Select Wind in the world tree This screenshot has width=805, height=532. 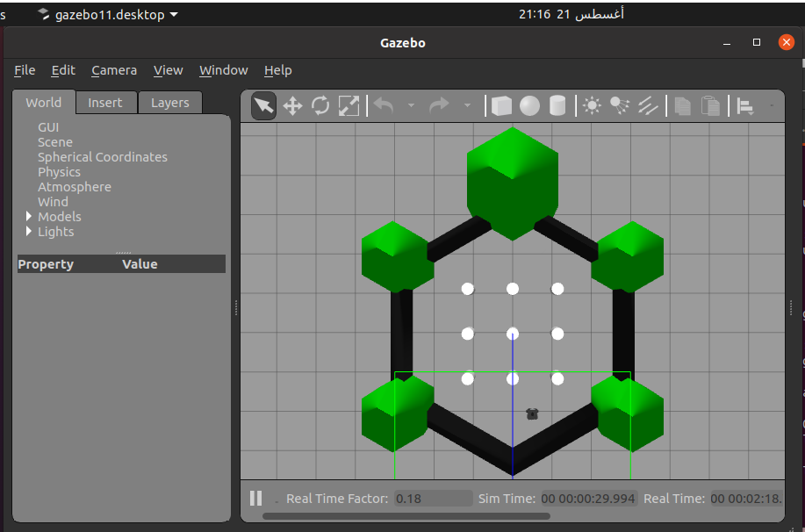click(x=53, y=202)
